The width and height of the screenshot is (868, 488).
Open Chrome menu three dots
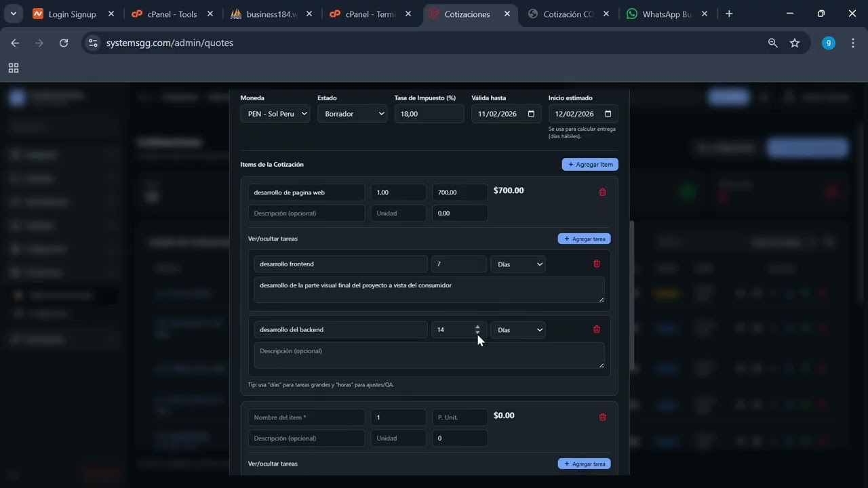tap(852, 43)
